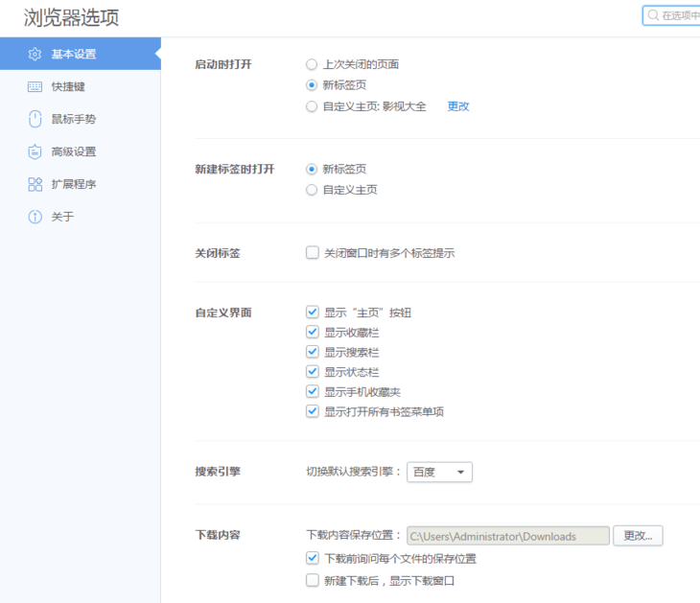Image resolution: width=700 pixels, height=603 pixels.
Task: Focus the options search box
Action: click(x=671, y=15)
